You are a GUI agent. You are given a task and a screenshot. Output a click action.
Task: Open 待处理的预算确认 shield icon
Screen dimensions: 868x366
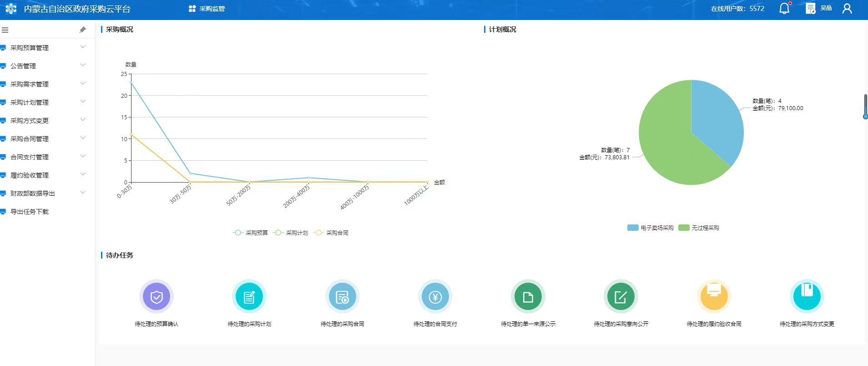click(x=156, y=297)
